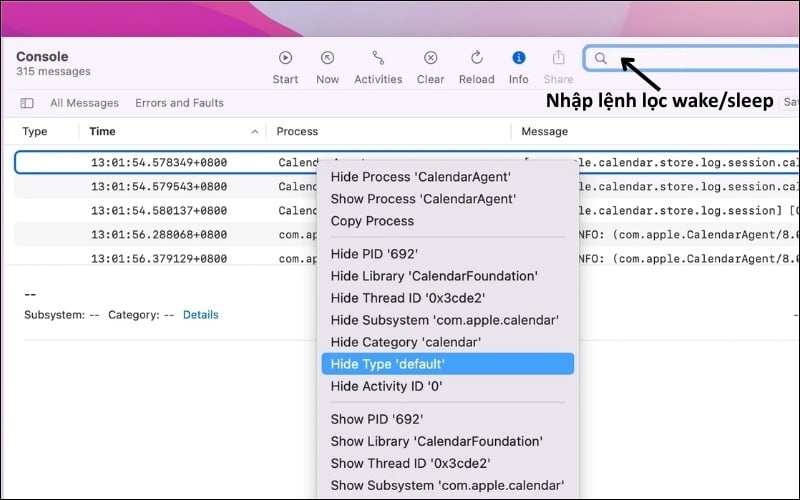Toggle the sidebar panel icon

[x=27, y=103]
